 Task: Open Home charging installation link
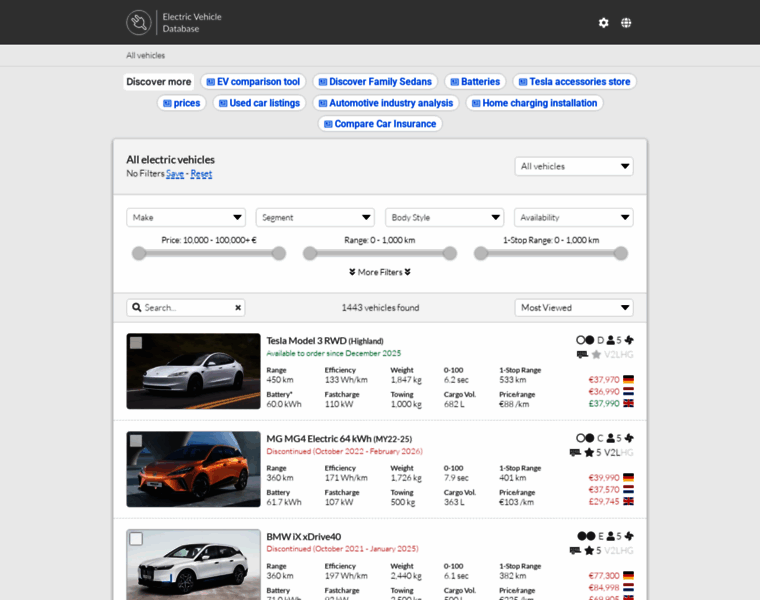pyautogui.click(x=535, y=103)
